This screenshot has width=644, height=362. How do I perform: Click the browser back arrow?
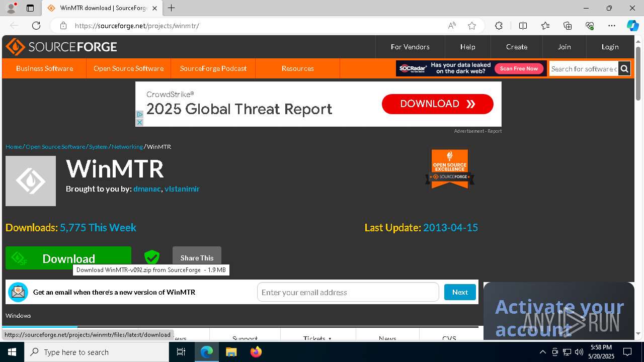[14, 26]
